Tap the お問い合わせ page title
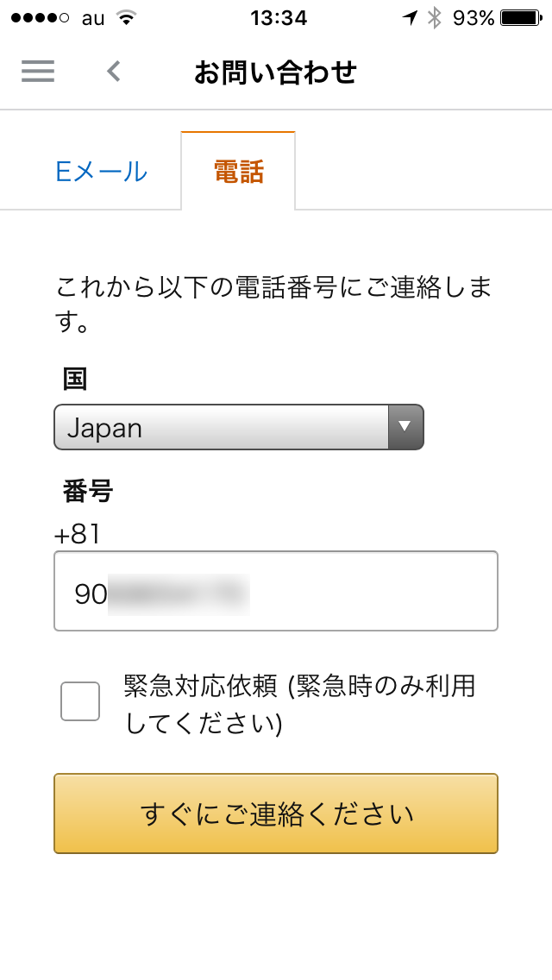The height and width of the screenshot is (980, 552). pyautogui.click(x=275, y=72)
